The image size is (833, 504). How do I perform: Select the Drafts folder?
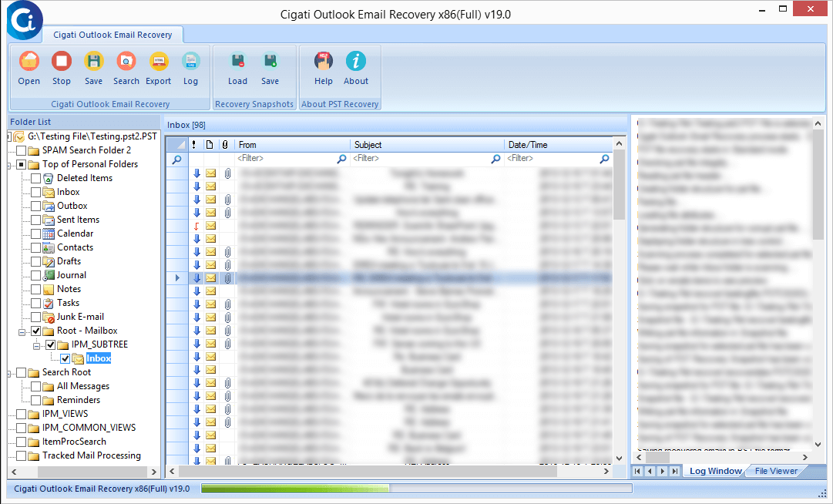coord(69,261)
